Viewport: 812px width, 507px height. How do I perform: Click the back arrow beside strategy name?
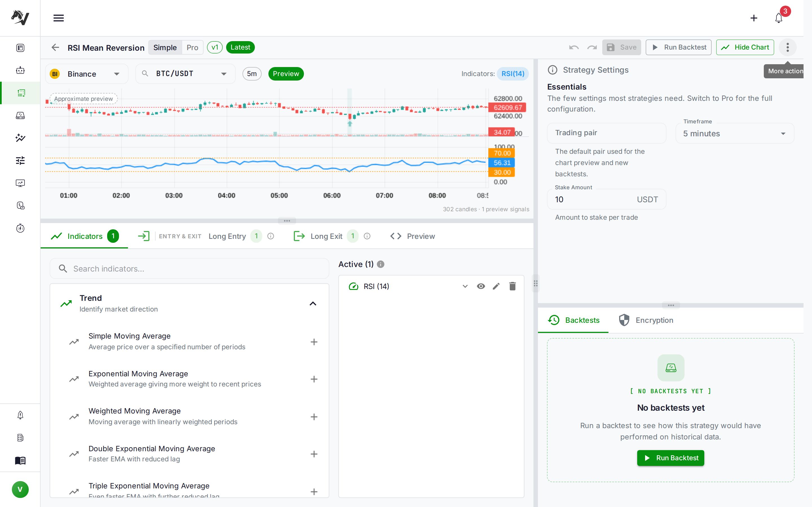click(x=55, y=47)
